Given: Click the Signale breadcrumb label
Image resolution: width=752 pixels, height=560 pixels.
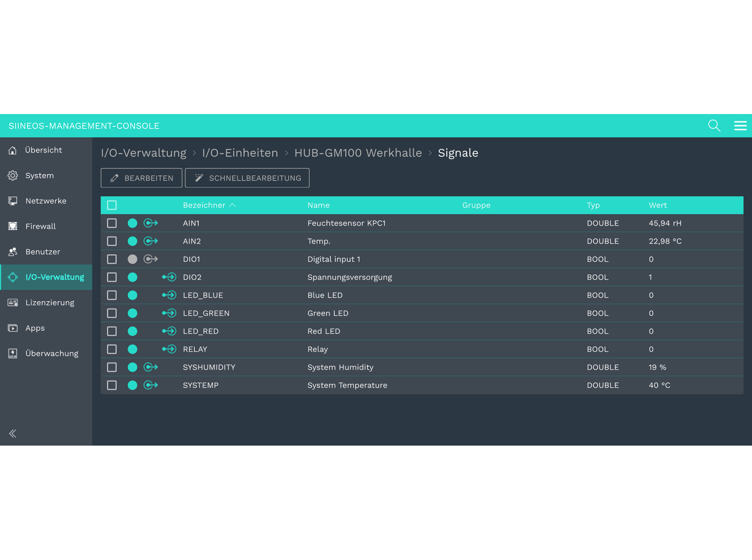Looking at the screenshot, I should click(x=458, y=153).
